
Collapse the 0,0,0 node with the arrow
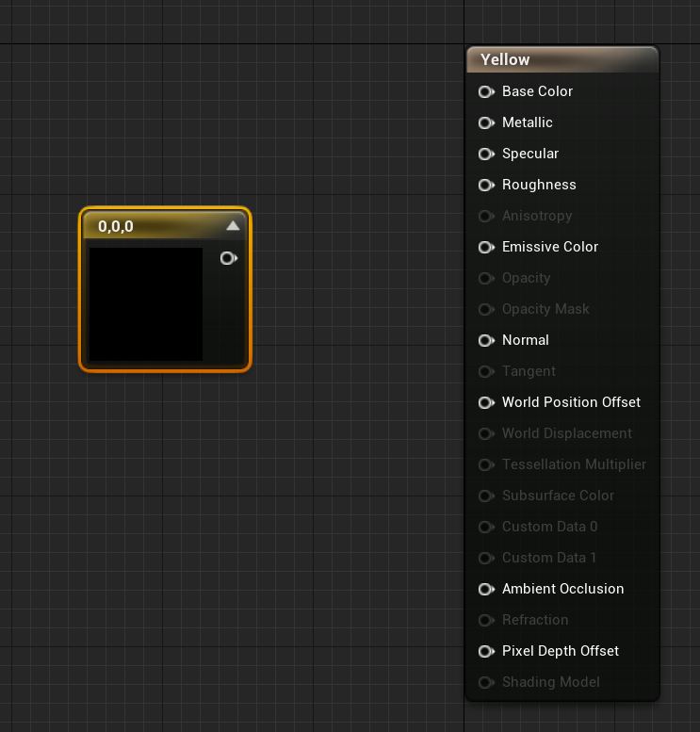[x=233, y=226]
